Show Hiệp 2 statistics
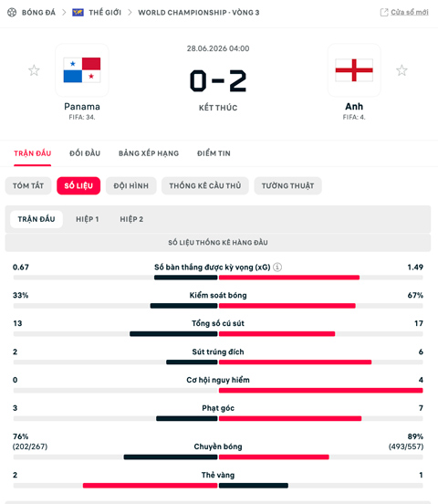This screenshot has width=438, height=504. pos(131,219)
